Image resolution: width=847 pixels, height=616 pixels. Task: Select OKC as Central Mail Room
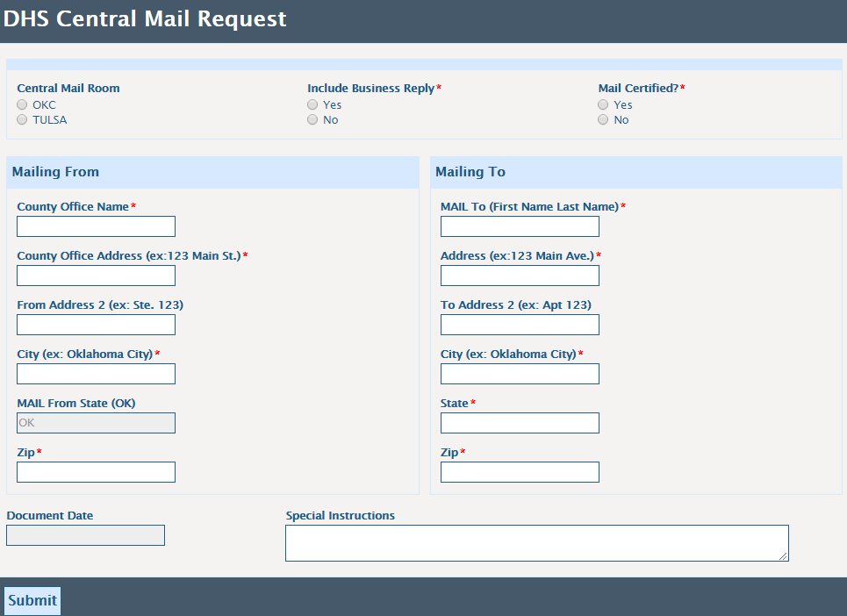(x=22, y=104)
